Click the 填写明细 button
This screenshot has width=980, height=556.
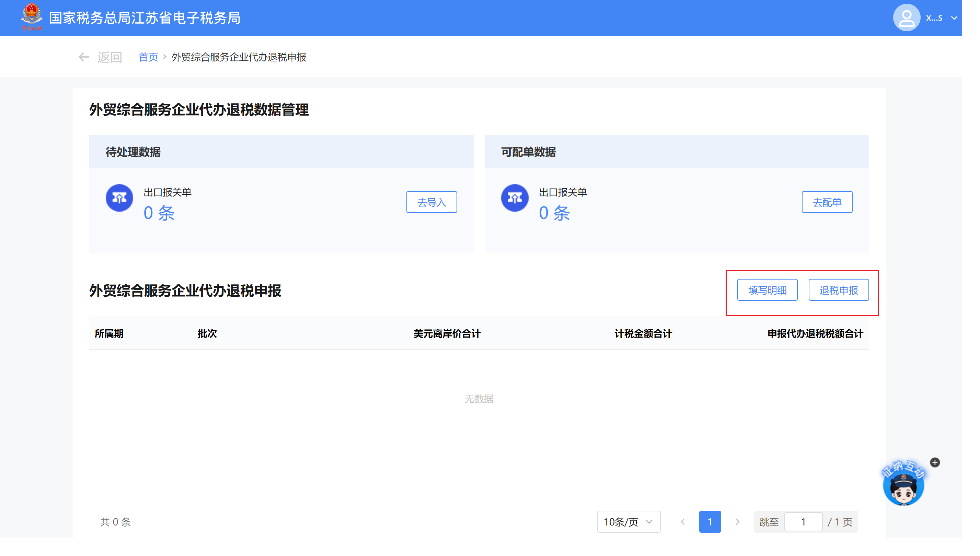[767, 290]
